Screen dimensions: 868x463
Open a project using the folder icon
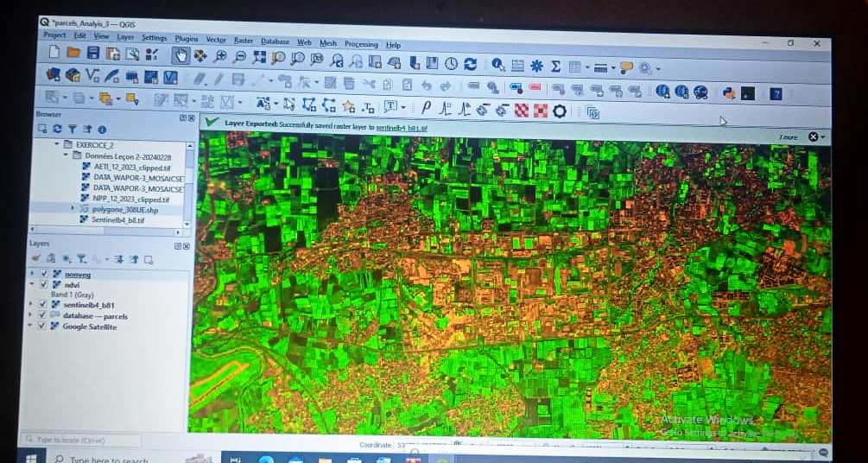(73, 54)
